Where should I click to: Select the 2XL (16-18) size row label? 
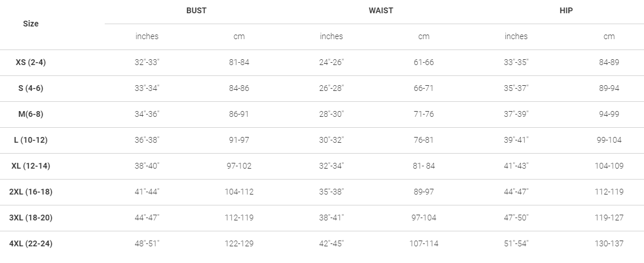(31, 192)
